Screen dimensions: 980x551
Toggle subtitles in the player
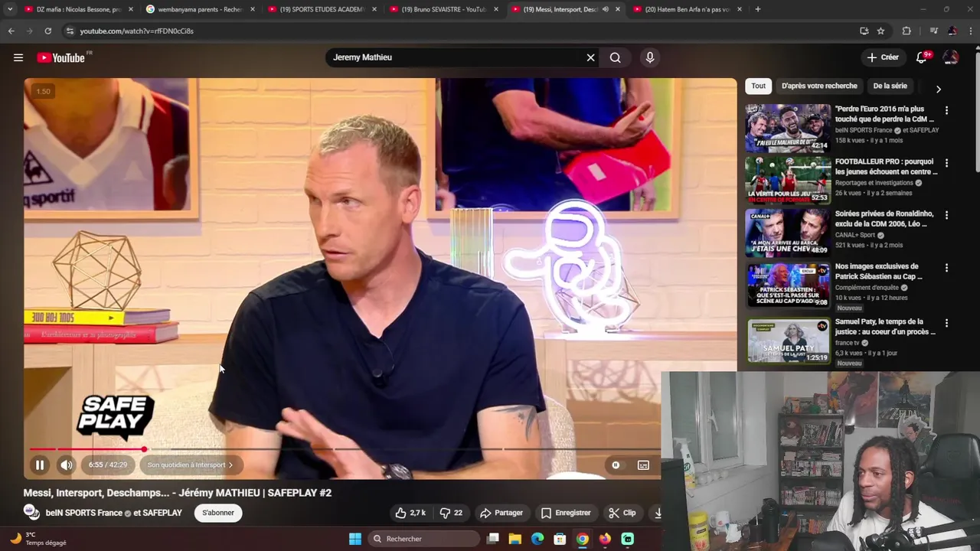coord(643,465)
